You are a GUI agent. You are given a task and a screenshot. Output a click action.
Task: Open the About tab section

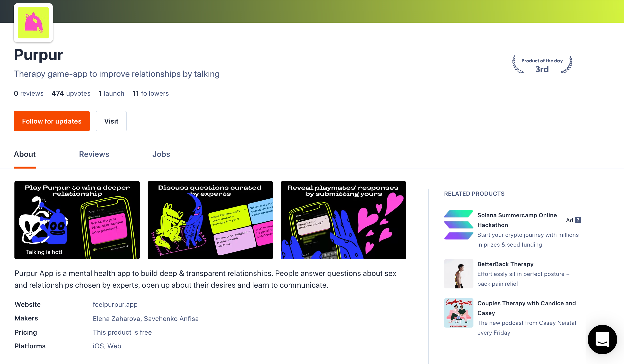click(25, 154)
